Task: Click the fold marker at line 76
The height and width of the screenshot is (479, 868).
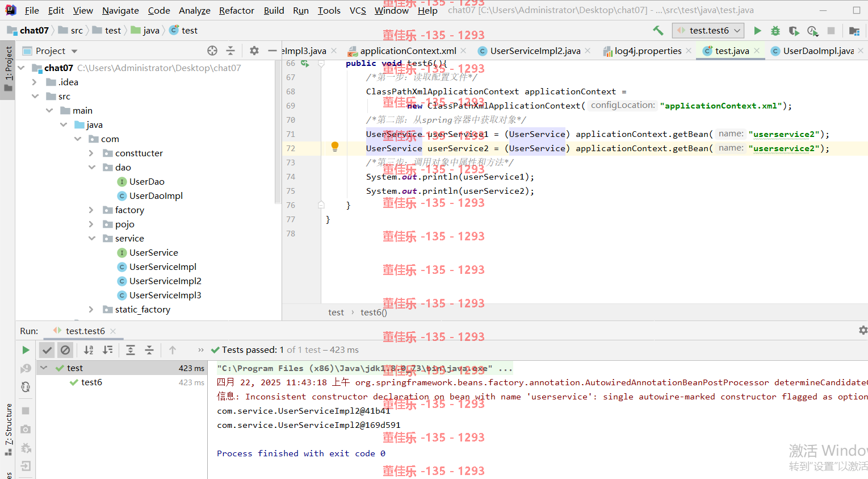Action: [321, 205]
